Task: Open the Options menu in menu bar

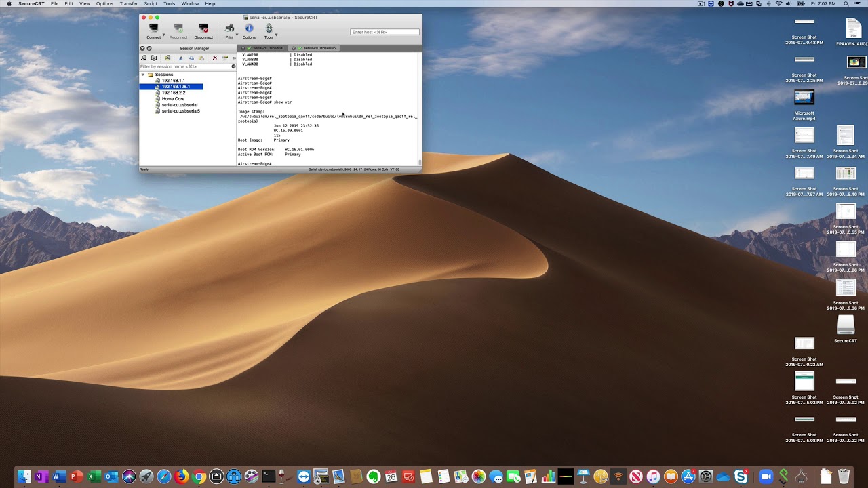Action: [105, 4]
